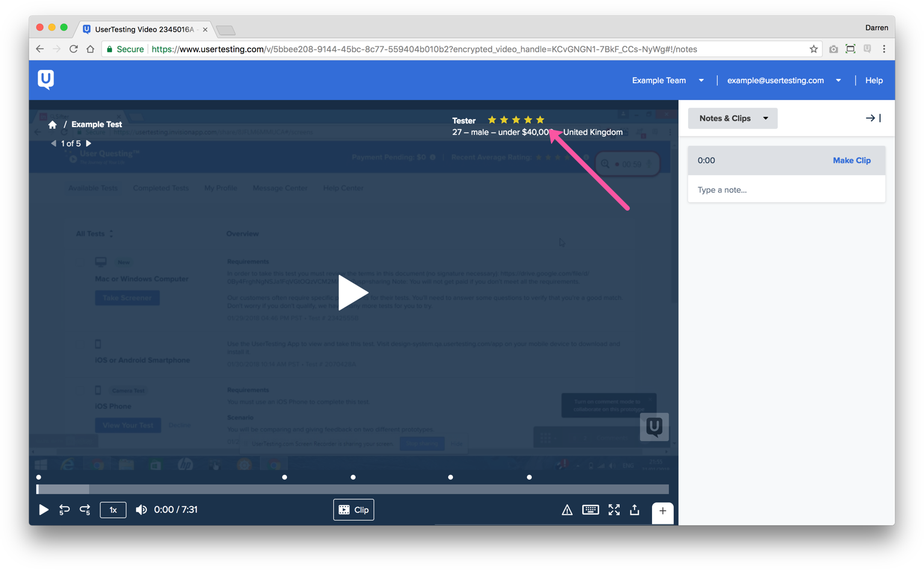Jump to fifth timeline task marker

[529, 477]
